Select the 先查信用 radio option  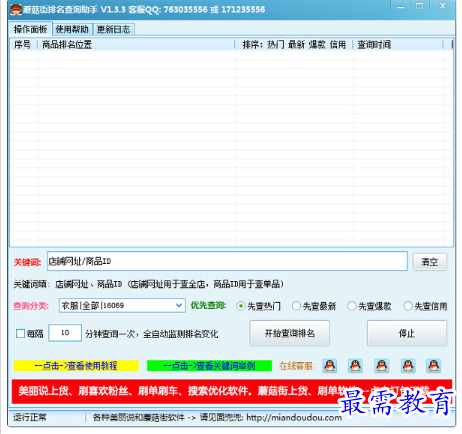pyautogui.click(x=425, y=306)
